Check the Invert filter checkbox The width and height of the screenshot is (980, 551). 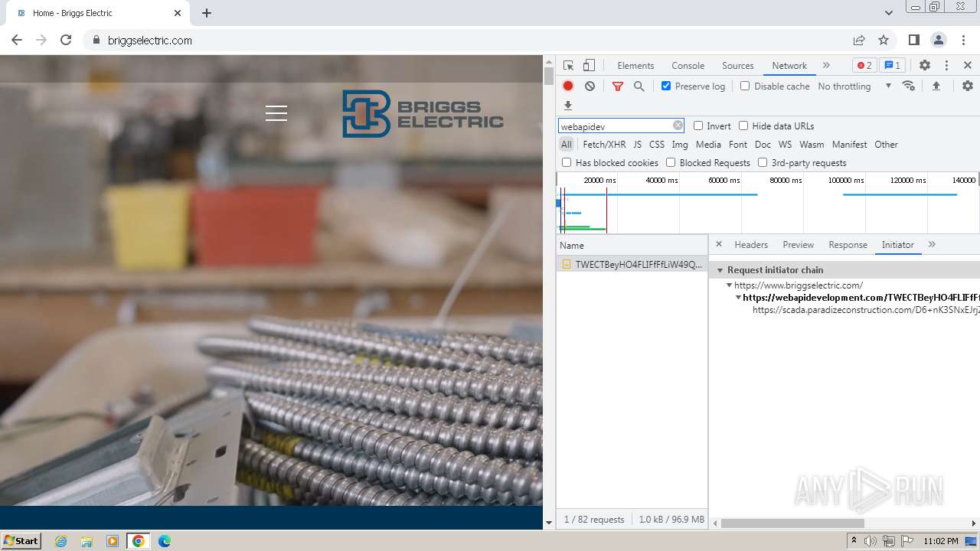click(698, 126)
